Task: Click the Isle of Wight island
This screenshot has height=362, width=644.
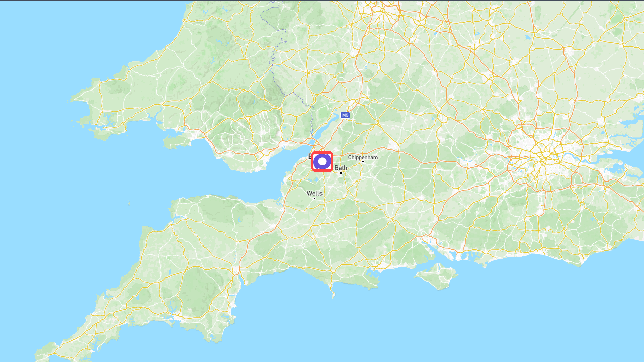Action: [x=438, y=277]
